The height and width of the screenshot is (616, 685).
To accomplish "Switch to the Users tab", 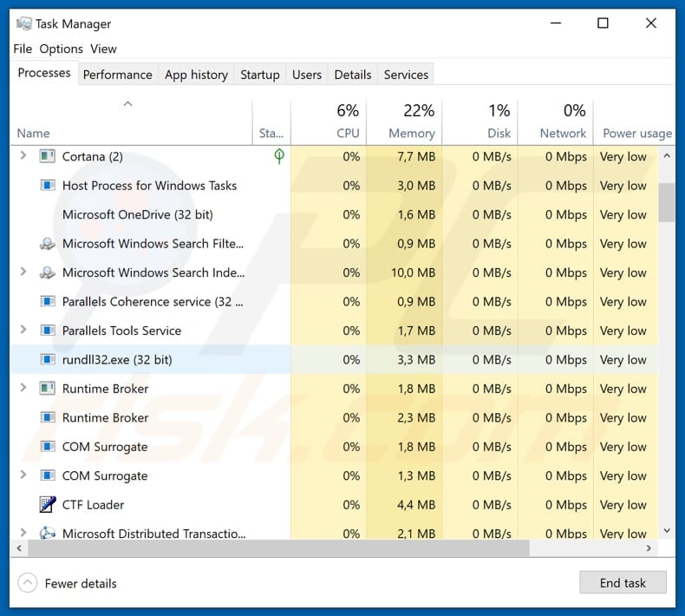I will 307,75.
